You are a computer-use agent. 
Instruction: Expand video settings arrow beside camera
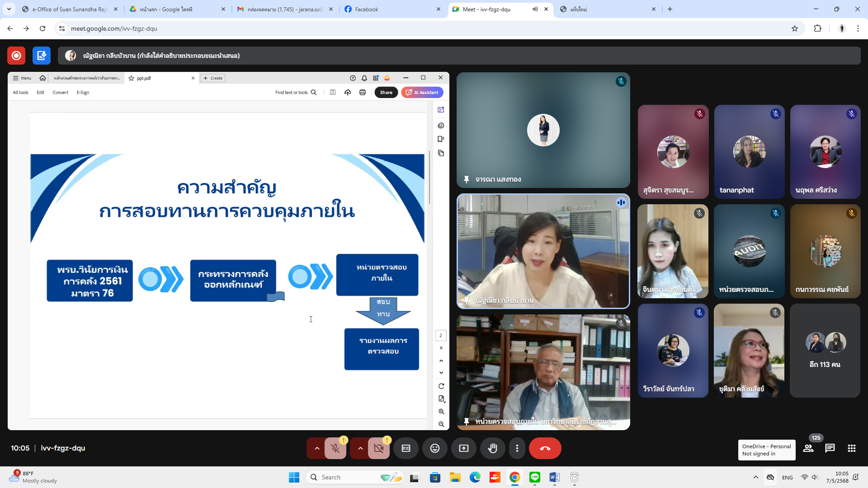click(x=360, y=448)
